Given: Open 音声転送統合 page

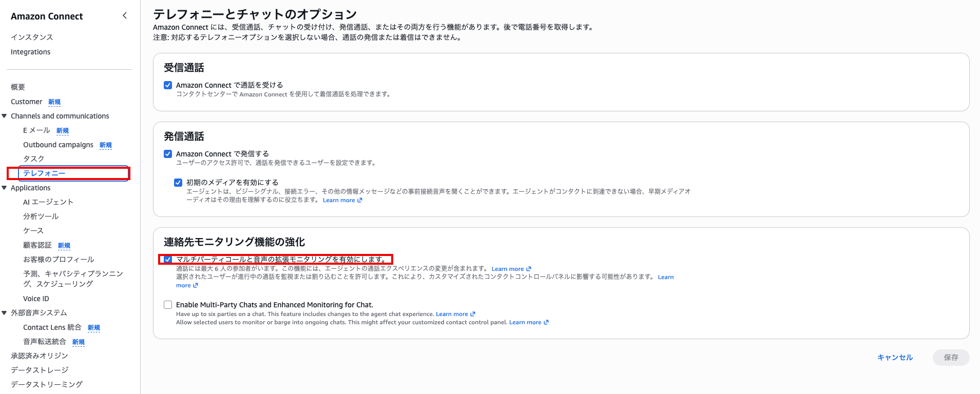Looking at the screenshot, I should point(45,342).
